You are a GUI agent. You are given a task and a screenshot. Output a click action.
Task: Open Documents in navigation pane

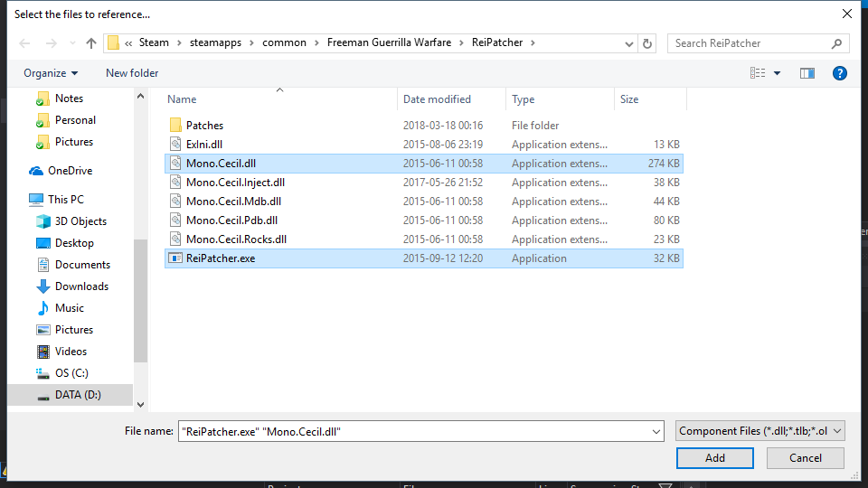click(82, 265)
